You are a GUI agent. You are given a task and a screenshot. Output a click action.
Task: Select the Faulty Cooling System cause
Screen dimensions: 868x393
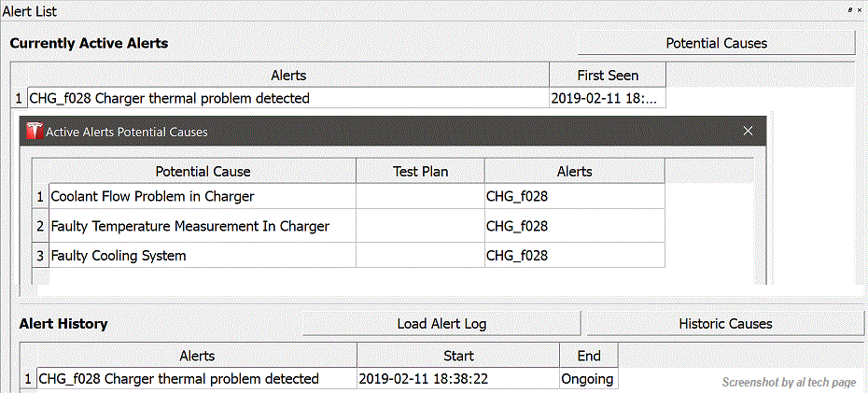[x=119, y=256]
